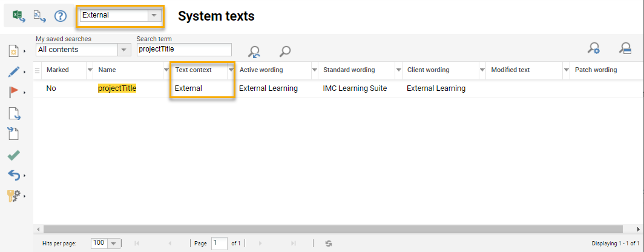644x252 pixels.
Task: Click the save search icon
Action: tap(625, 49)
